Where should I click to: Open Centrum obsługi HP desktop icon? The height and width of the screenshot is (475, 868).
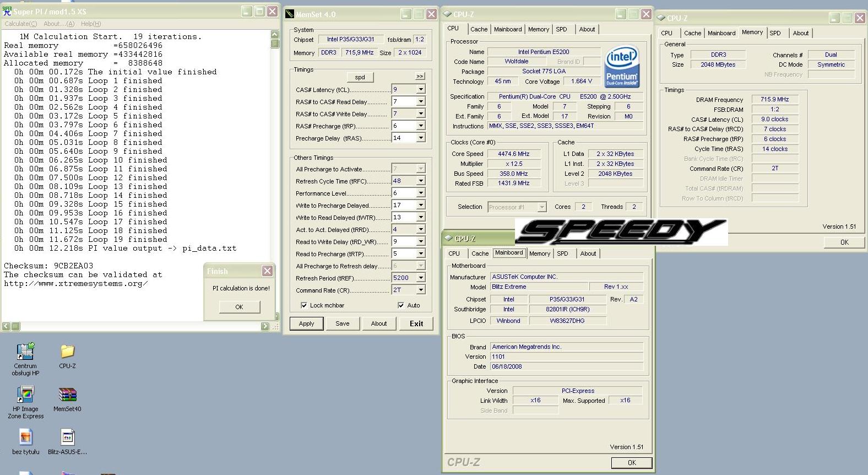pos(25,359)
